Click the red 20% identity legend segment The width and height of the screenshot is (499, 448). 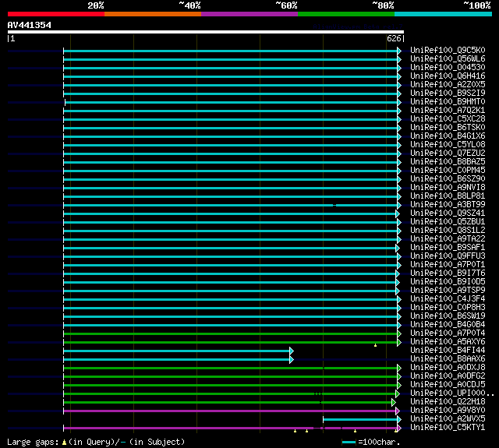pos(56,14)
